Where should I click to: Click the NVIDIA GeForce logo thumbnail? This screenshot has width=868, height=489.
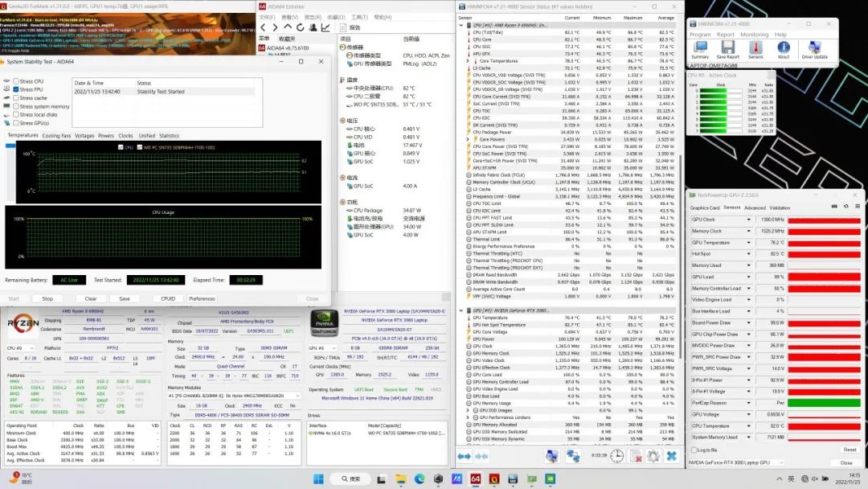325,323
